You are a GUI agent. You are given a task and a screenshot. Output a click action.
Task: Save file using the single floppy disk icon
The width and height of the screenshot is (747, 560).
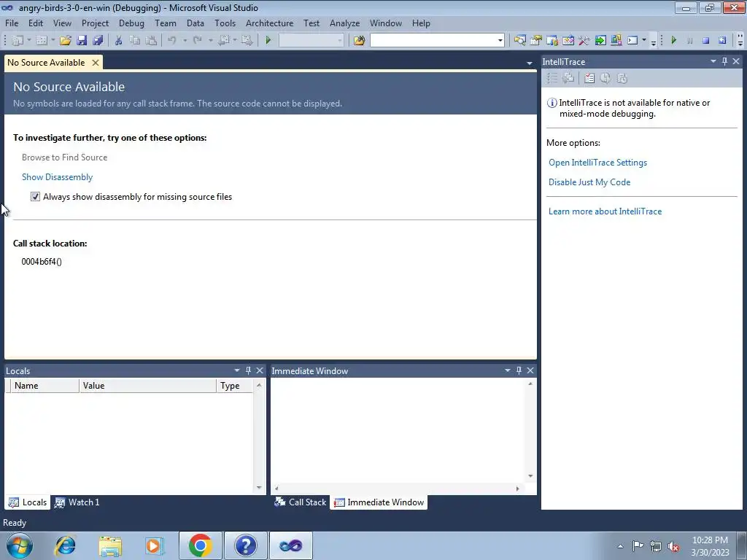(x=82, y=41)
